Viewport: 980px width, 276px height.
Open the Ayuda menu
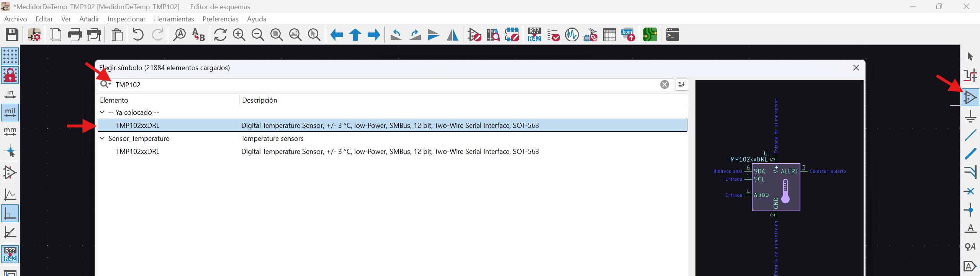point(257,19)
